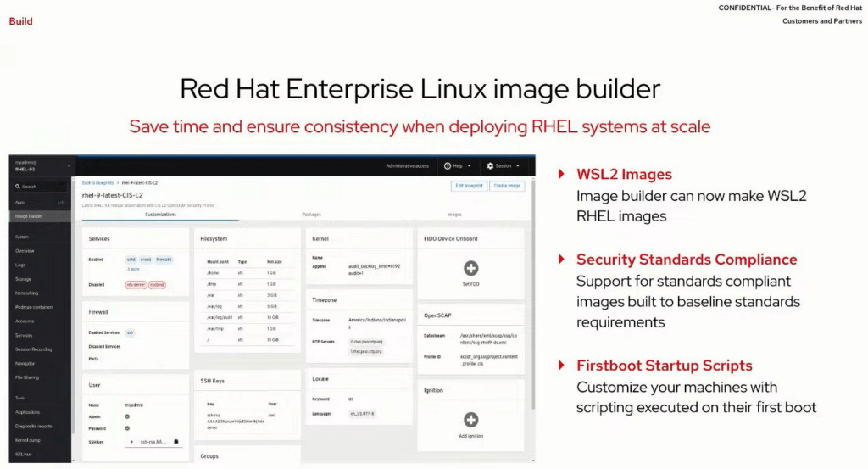This screenshot has height=469, width=868.
Task: Open Podman containers in the sidebar
Action: (34, 307)
